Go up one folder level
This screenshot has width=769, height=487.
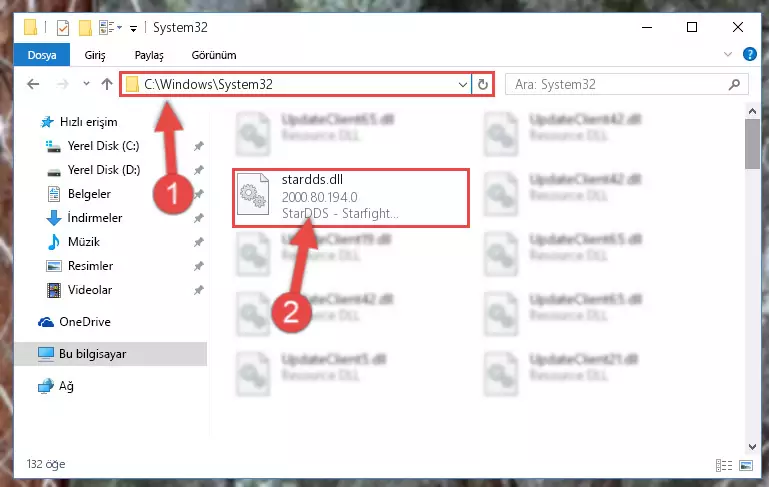click(x=107, y=84)
